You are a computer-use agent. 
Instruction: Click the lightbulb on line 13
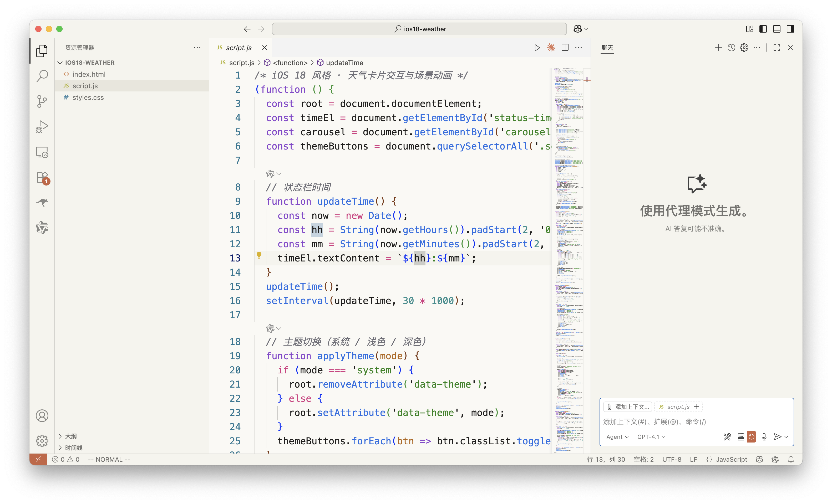pos(259,255)
